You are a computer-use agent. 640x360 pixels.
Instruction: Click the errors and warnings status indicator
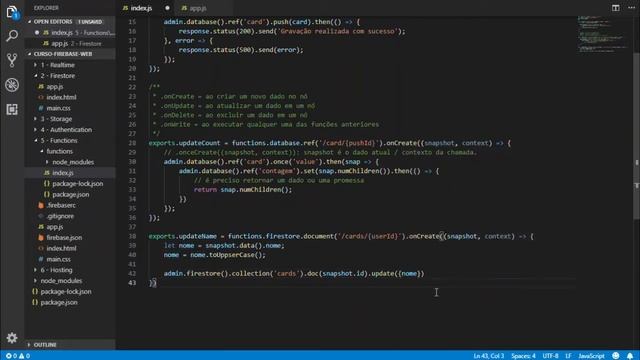[18, 356]
